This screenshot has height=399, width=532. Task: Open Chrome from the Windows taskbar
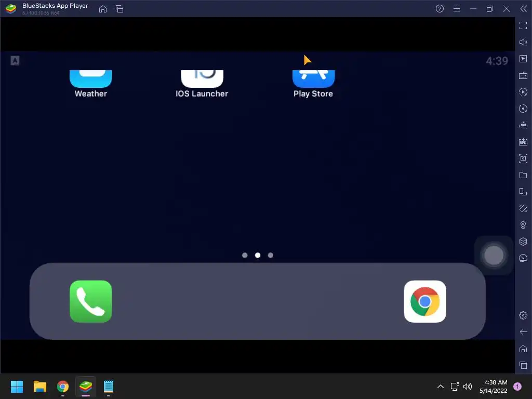63,387
